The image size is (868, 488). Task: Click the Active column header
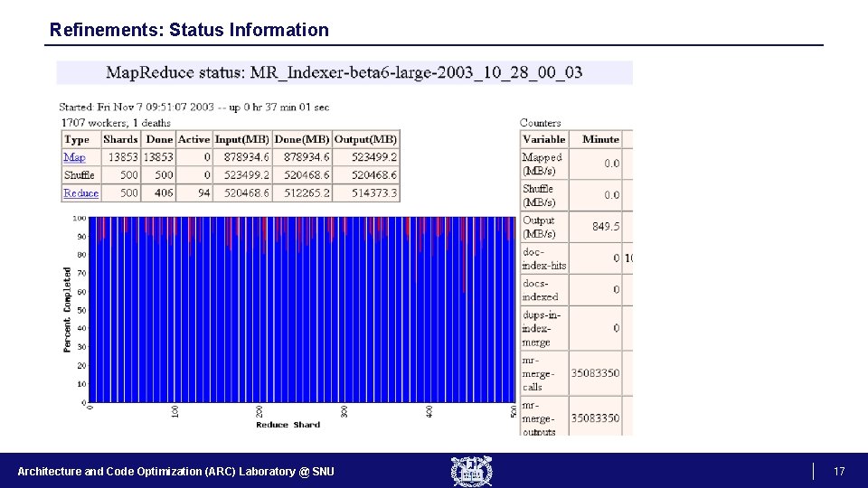[193, 139]
